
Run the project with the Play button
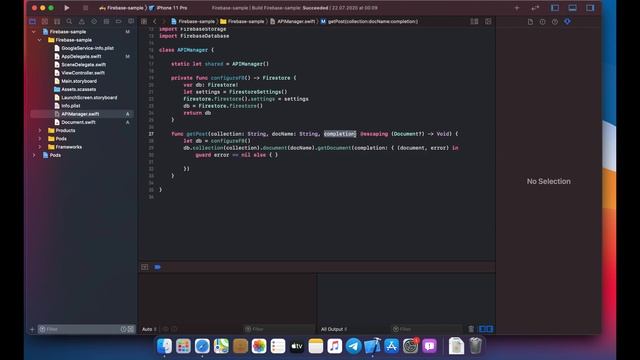pyautogui.click(x=67, y=8)
